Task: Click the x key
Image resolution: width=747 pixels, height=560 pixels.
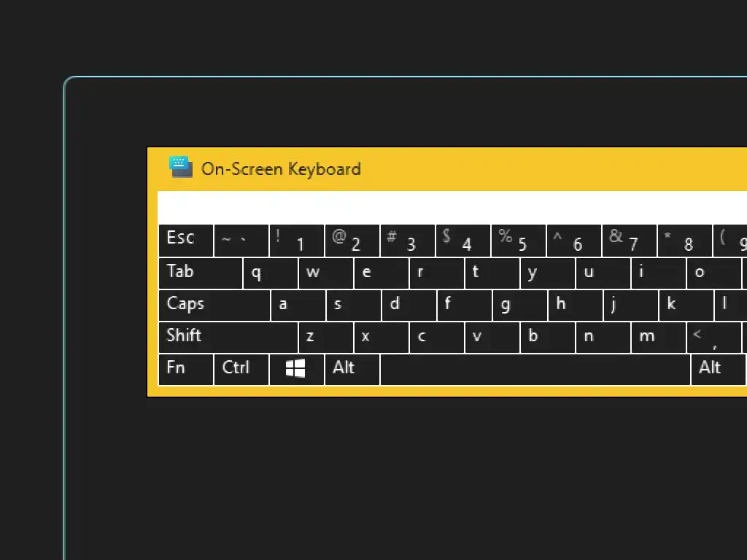Action: pyautogui.click(x=381, y=338)
